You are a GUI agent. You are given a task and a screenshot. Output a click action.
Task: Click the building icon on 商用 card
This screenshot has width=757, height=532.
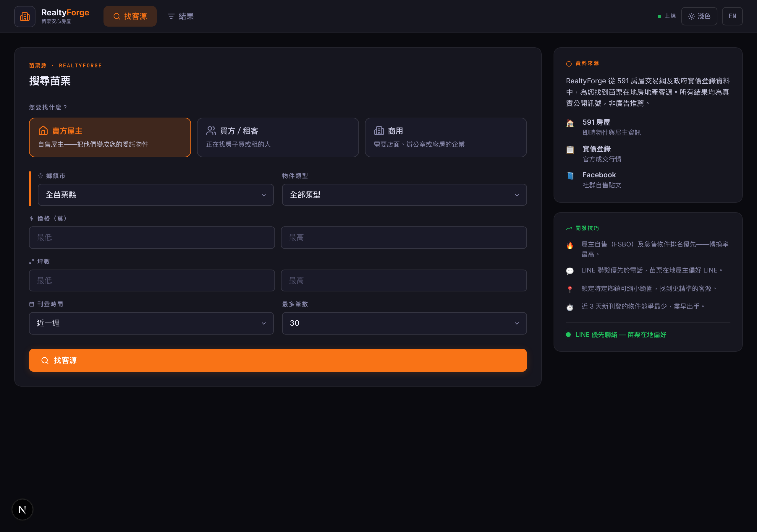[x=379, y=131]
